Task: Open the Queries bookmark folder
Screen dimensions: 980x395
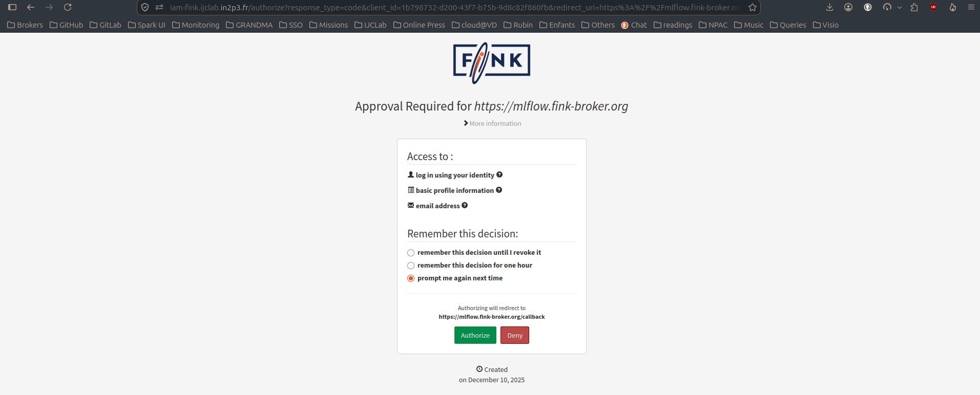Action: (x=788, y=25)
